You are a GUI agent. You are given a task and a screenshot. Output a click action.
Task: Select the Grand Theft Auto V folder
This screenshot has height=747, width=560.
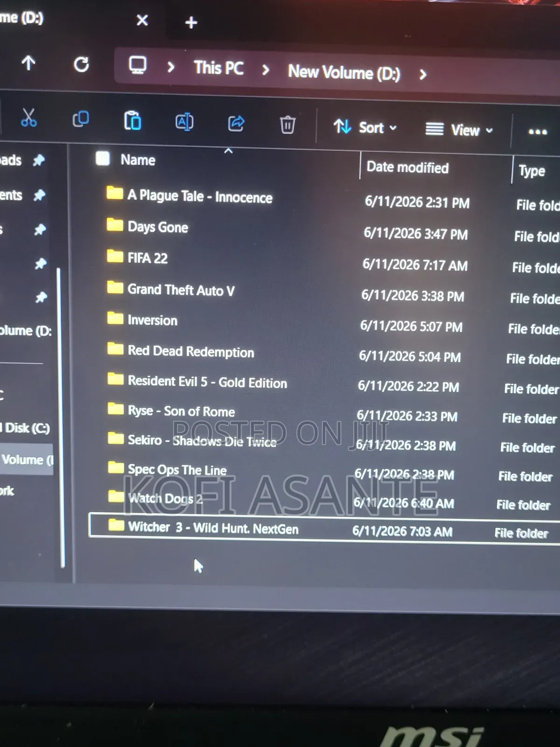pyautogui.click(x=181, y=290)
